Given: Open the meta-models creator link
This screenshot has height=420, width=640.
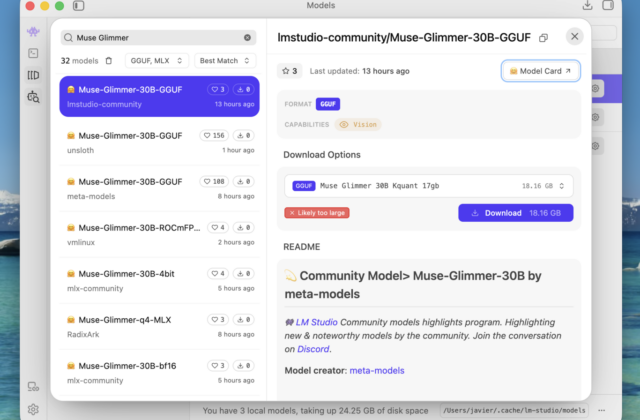Looking at the screenshot, I should tap(377, 371).
